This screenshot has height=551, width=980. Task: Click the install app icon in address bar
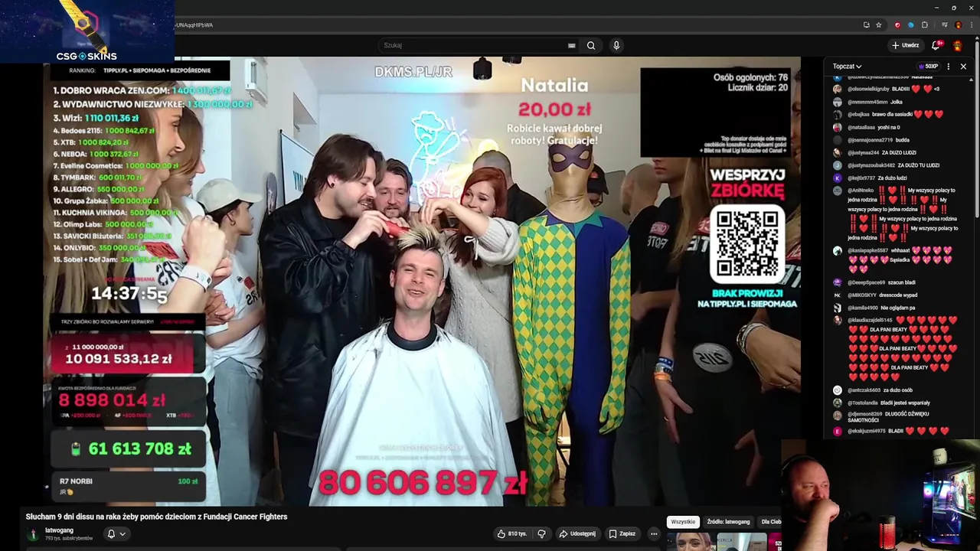[x=866, y=24]
